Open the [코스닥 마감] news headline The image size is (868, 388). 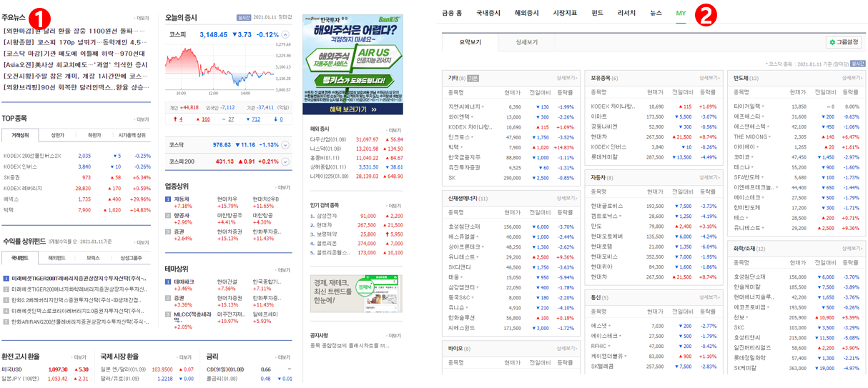(75, 54)
